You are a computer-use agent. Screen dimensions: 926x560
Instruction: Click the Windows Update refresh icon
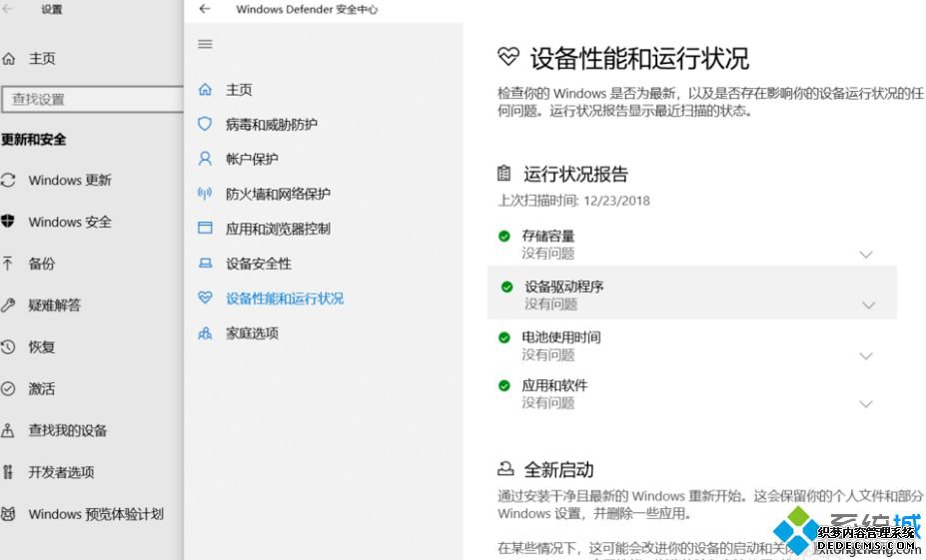click(x=8, y=180)
